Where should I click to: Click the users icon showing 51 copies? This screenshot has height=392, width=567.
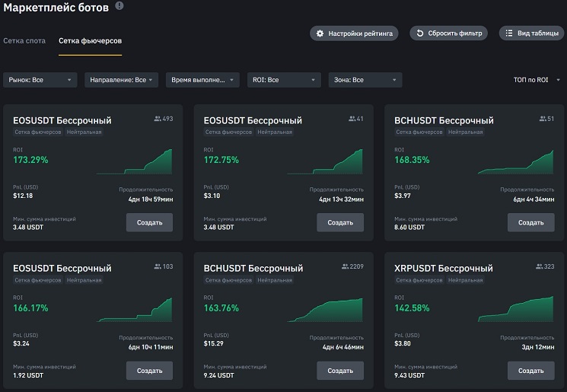541,119
